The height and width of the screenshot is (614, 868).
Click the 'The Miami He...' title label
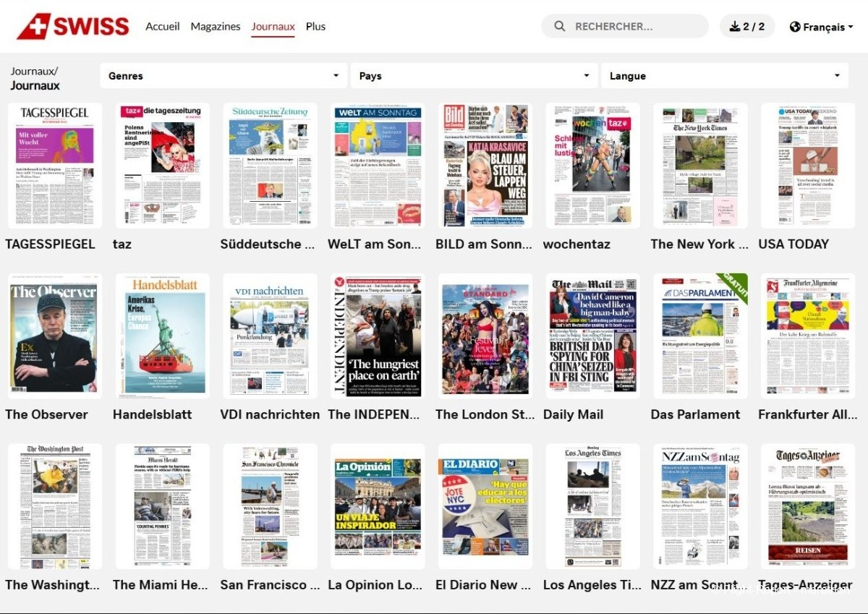coord(160,585)
